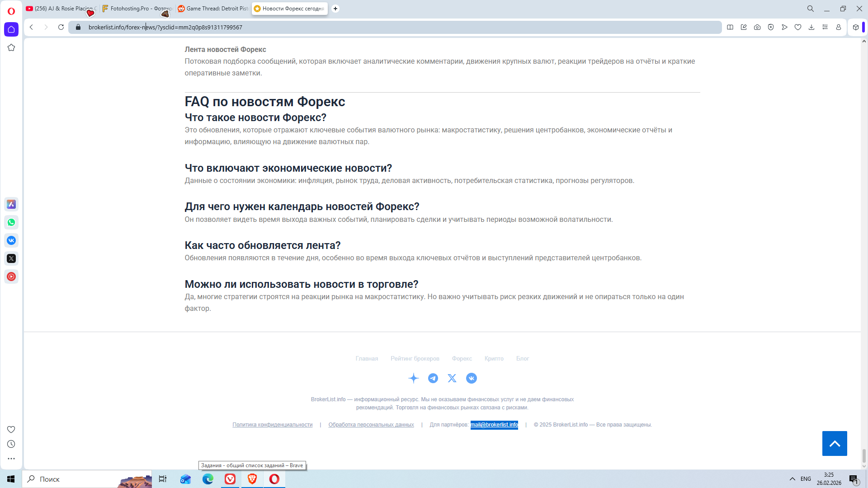
Task: Click the Telegram icon in footer
Action: point(433,378)
